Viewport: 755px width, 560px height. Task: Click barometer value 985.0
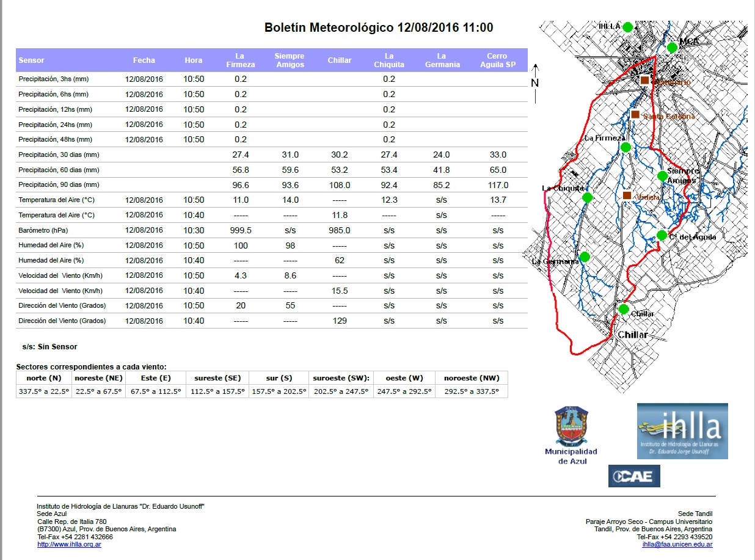[340, 230]
